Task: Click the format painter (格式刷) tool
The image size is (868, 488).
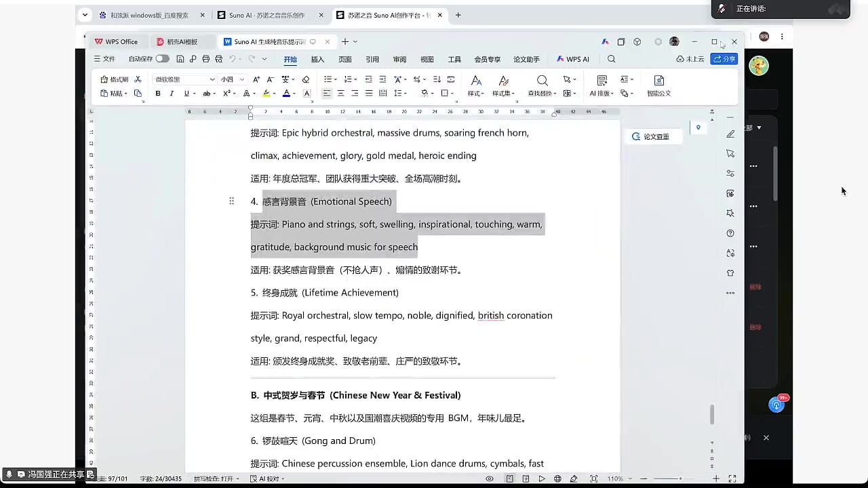Action: (x=114, y=79)
